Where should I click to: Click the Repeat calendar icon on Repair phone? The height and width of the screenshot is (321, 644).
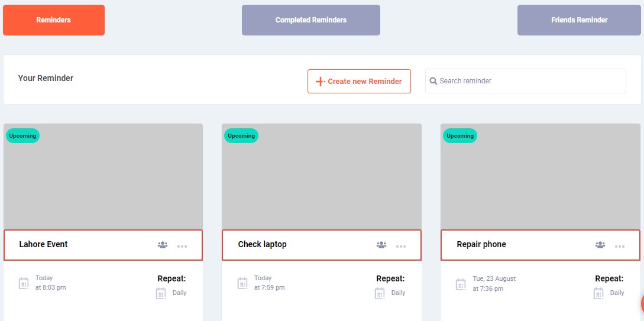tap(598, 293)
